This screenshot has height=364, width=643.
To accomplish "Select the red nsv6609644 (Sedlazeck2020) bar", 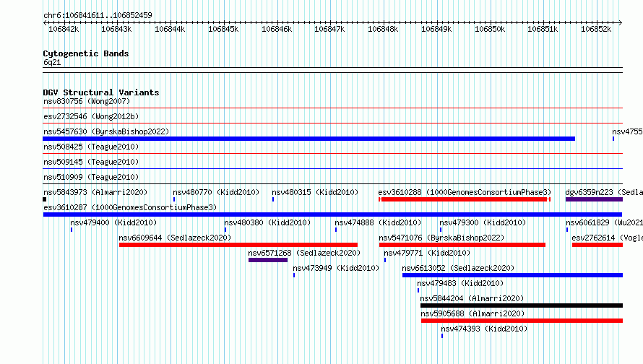I will click(238, 245).
